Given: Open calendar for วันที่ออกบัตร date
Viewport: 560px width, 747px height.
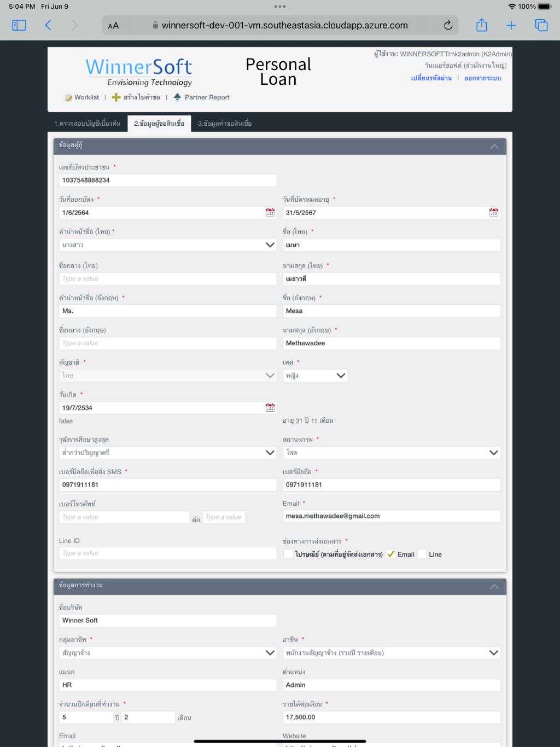Looking at the screenshot, I should [x=270, y=212].
